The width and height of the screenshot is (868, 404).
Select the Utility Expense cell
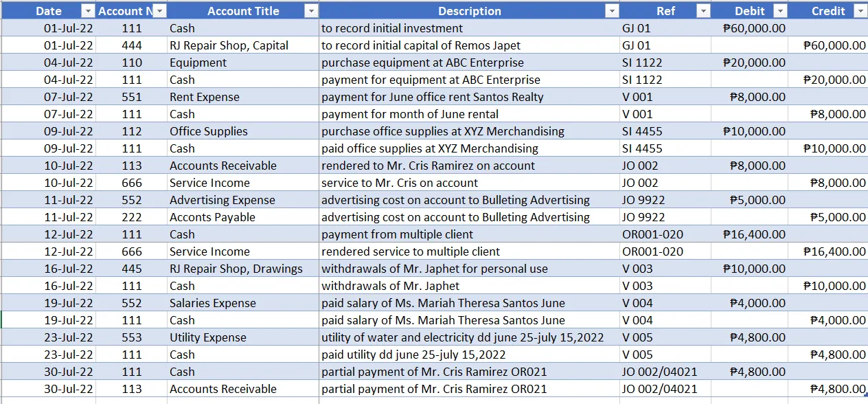[x=207, y=337]
